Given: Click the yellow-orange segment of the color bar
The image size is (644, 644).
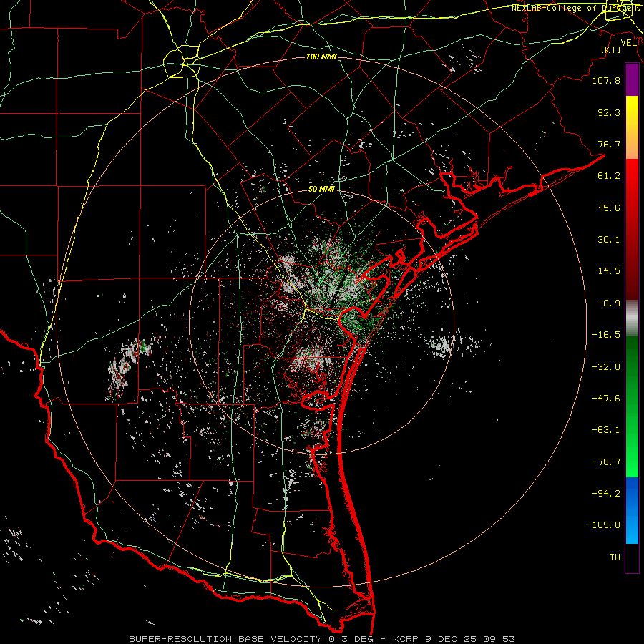Looking at the screenshot, I should [632, 127].
